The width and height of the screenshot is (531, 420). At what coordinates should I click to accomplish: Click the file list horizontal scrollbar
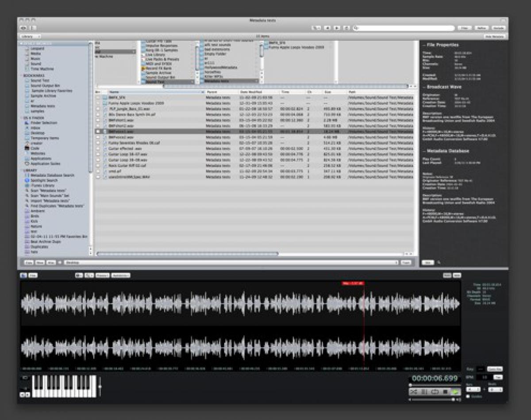pyautogui.click(x=187, y=254)
